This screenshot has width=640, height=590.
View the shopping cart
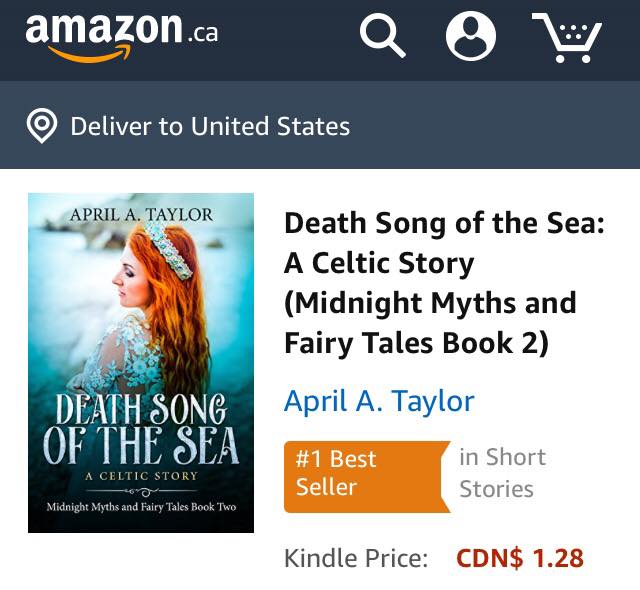[x=566, y=38]
